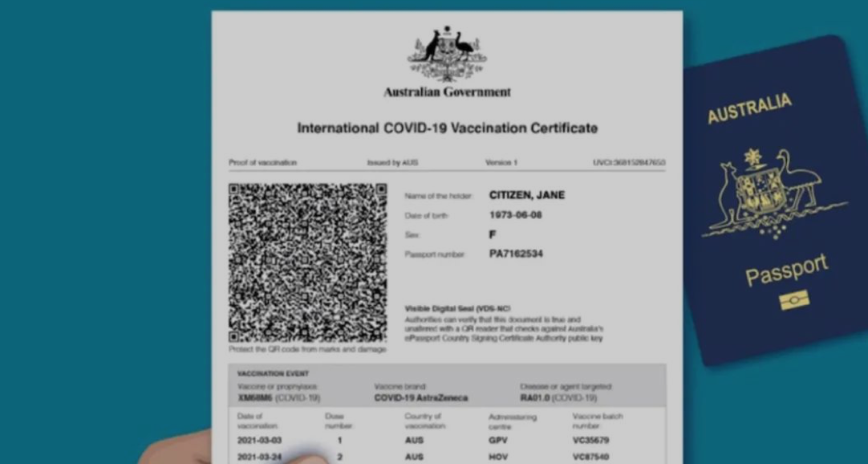The image size is (868, 464).
Task: Click the "Vaccine brand" label
Action: (x=400, y=386)
